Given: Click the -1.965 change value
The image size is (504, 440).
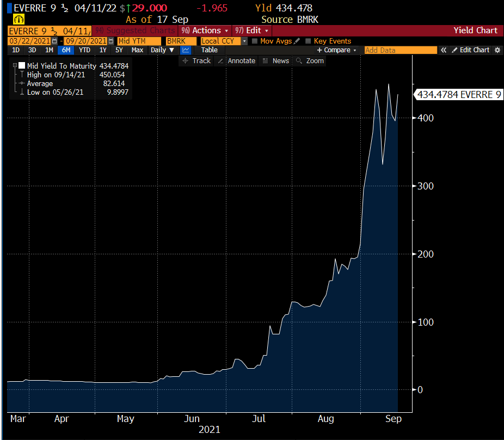Looking at the screenshot, I should point(212,8).
